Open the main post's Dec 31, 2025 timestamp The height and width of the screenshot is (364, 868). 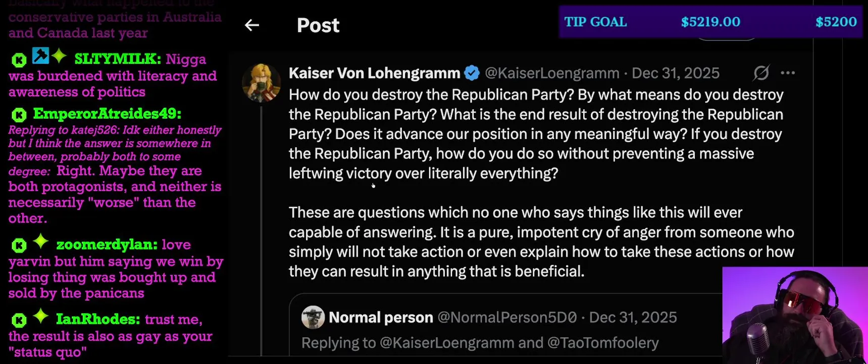676,73
